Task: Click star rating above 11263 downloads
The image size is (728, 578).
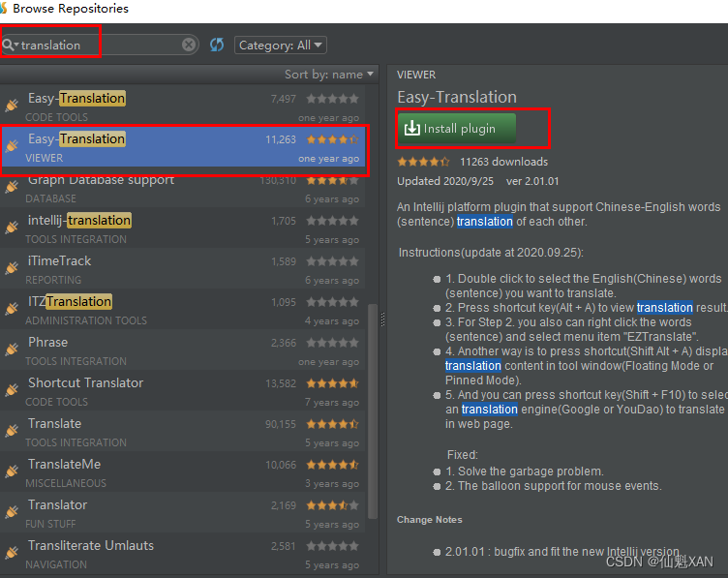Action: point(423,162)
